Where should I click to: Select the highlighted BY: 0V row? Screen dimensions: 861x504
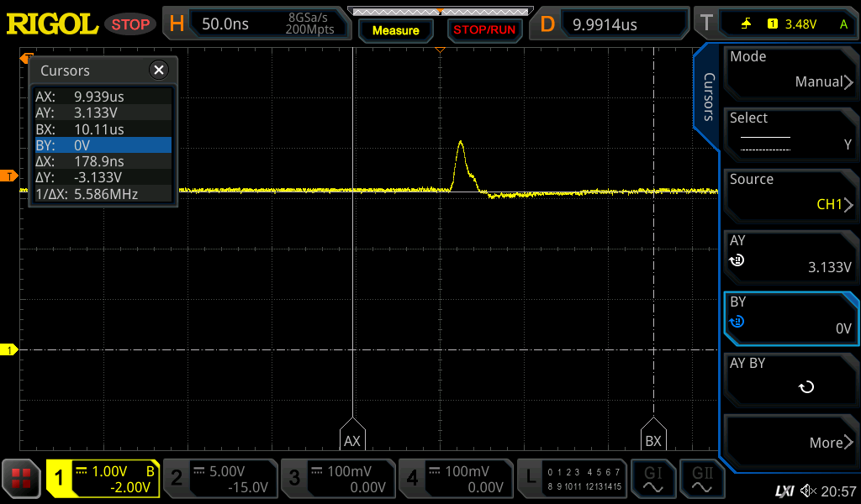click(102, 145)
